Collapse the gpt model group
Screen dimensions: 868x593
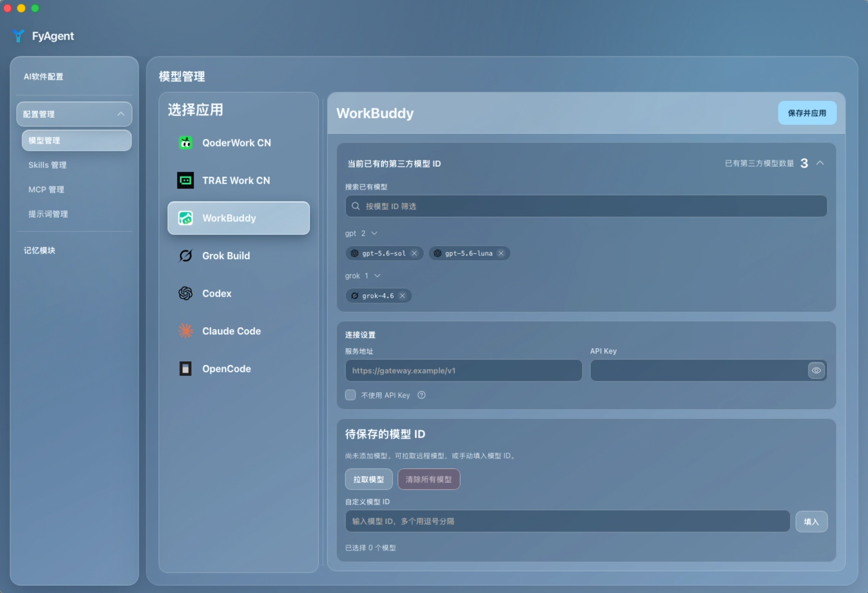point(375,233)
